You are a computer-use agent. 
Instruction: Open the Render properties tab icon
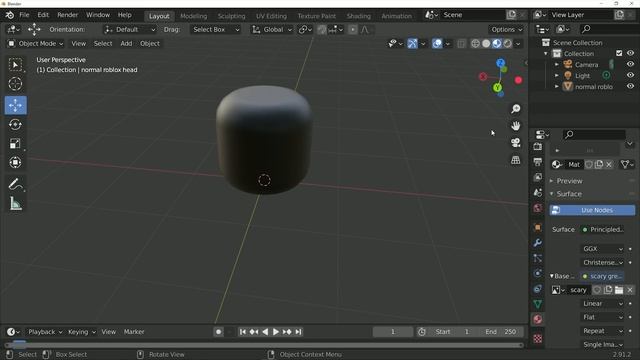tap(538, 147)
